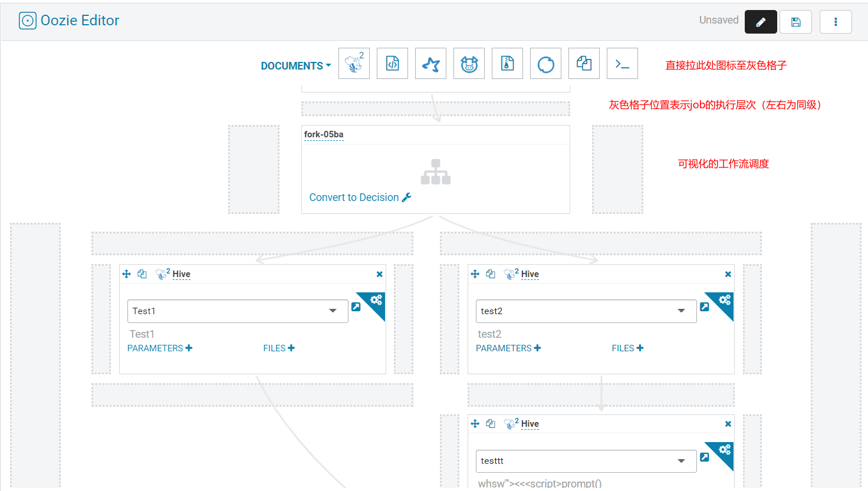
Task: Copy the test2 Hive node
Action: coord(491,274)
